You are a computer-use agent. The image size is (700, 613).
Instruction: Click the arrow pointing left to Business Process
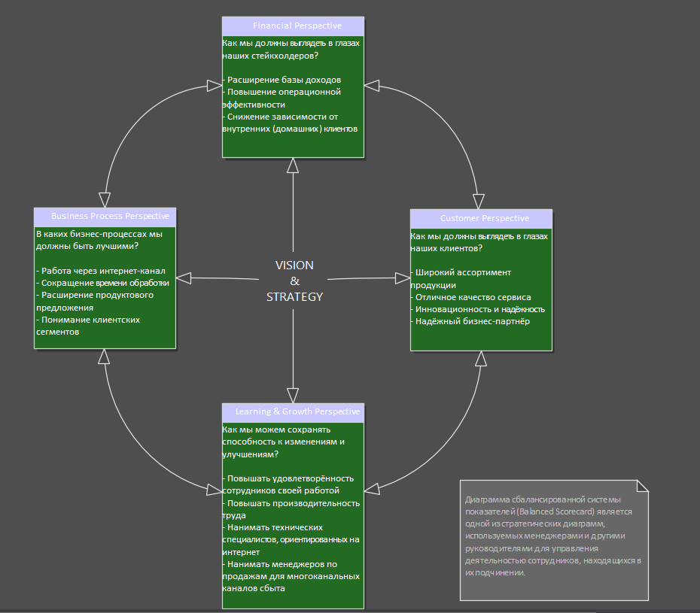[x=226, y=278]
